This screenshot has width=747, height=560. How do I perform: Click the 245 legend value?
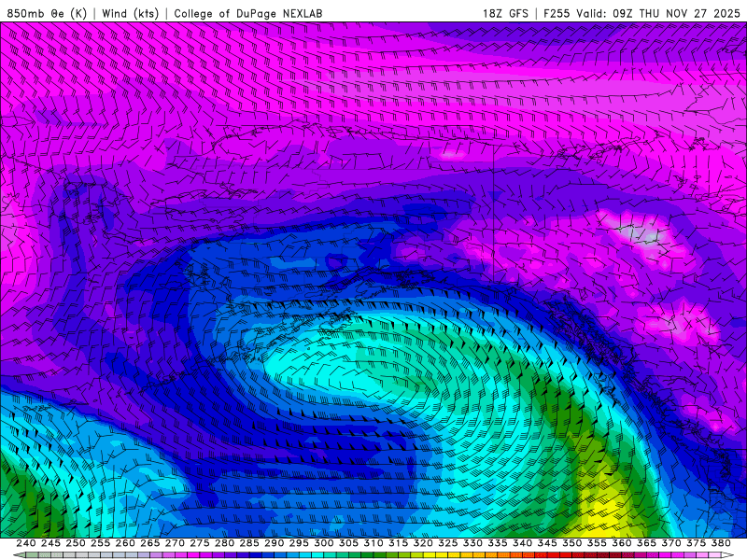point(50,543)
